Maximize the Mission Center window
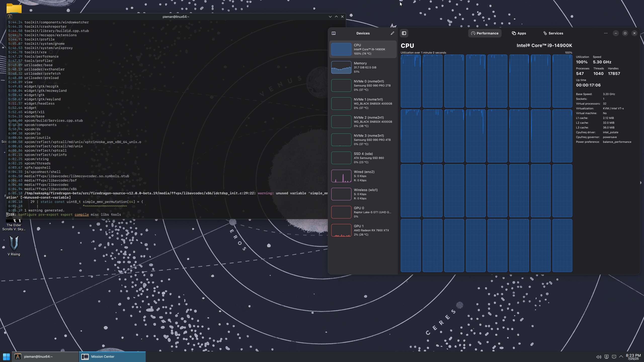The image size is (644, 362). 625,33
